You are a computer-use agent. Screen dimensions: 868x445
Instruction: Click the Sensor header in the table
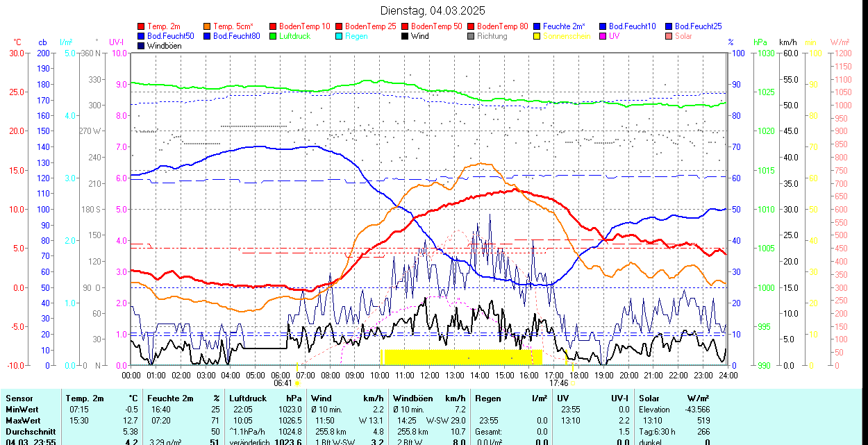click(x=19, y=398)
